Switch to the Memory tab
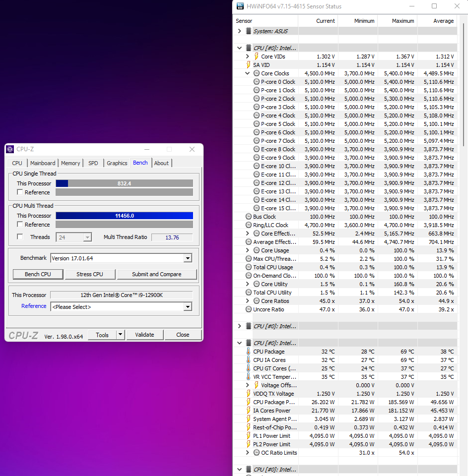Viewport: 468px width, 476px height. click(70, 163)
